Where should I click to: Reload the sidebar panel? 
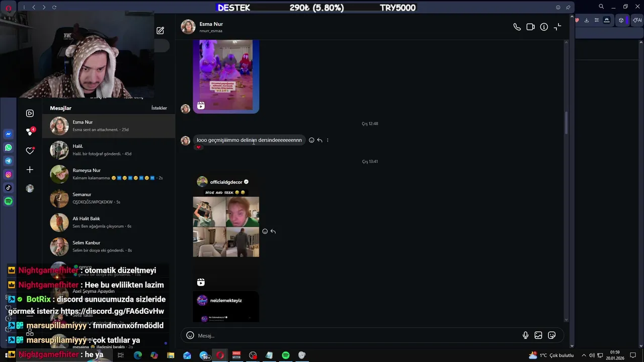[54, 8]
